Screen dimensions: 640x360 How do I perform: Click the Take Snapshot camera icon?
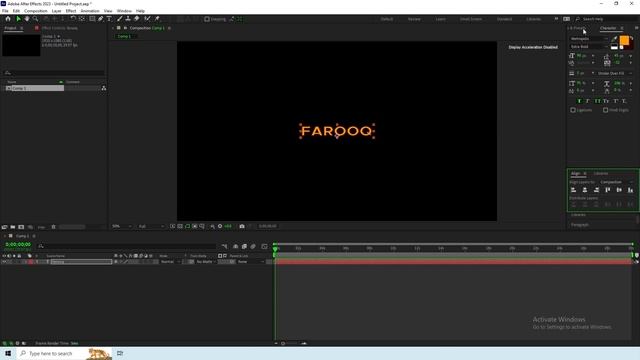pyautogui.click(x=242, y=226)
